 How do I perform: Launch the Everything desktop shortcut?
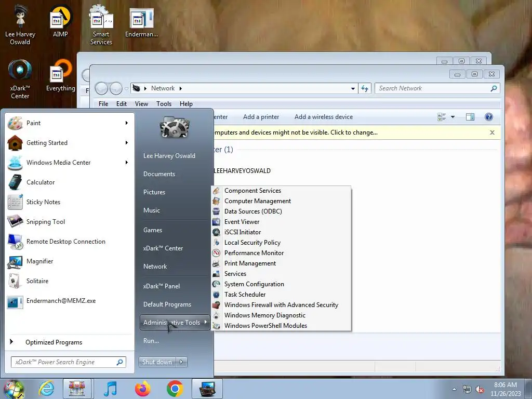61,75
